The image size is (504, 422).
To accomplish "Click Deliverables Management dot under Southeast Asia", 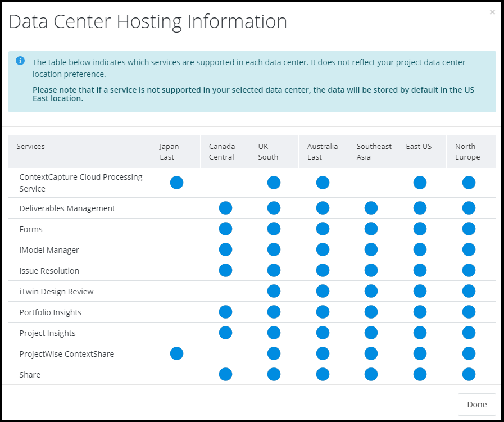I will click(x=371, y=208).
